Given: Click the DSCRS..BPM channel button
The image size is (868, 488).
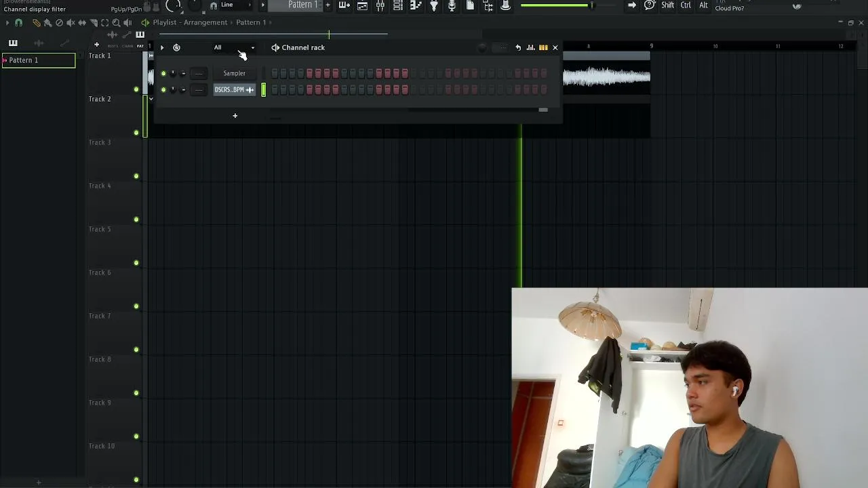Looking at the screenshot, I should point(235,89).
